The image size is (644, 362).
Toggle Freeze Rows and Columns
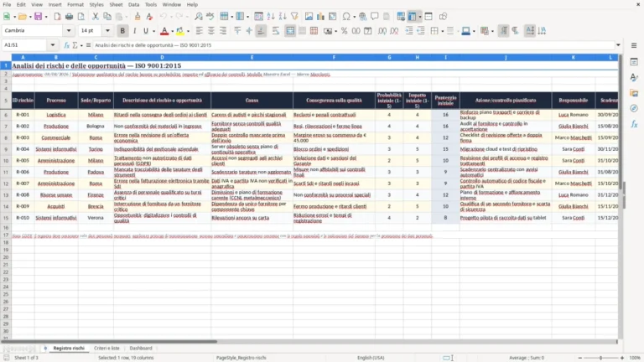(x=412, y=17)
